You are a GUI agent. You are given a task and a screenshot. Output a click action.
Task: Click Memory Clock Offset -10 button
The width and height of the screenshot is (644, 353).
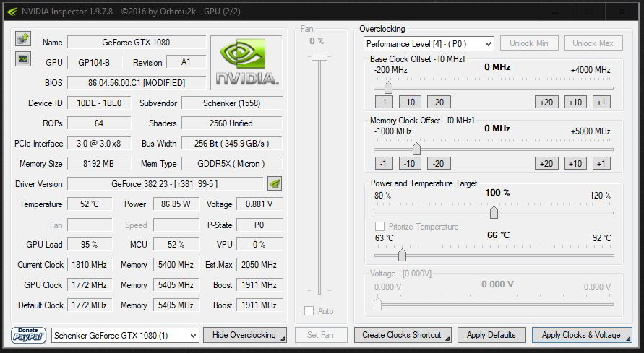(410, 164)
